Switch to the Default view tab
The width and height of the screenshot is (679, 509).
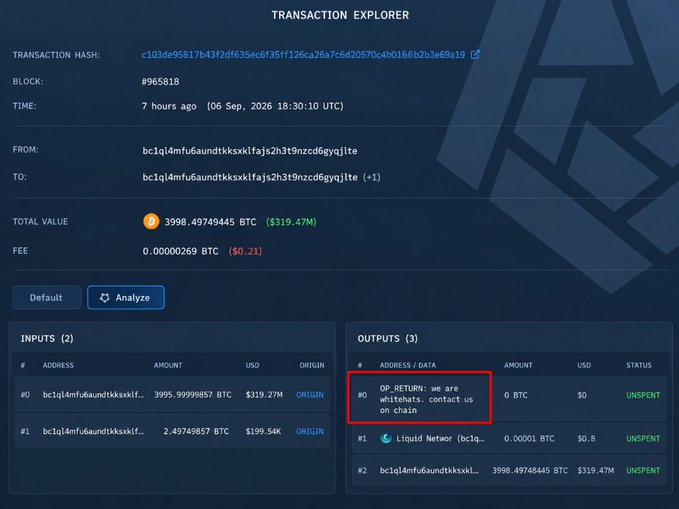pos(46,298)
